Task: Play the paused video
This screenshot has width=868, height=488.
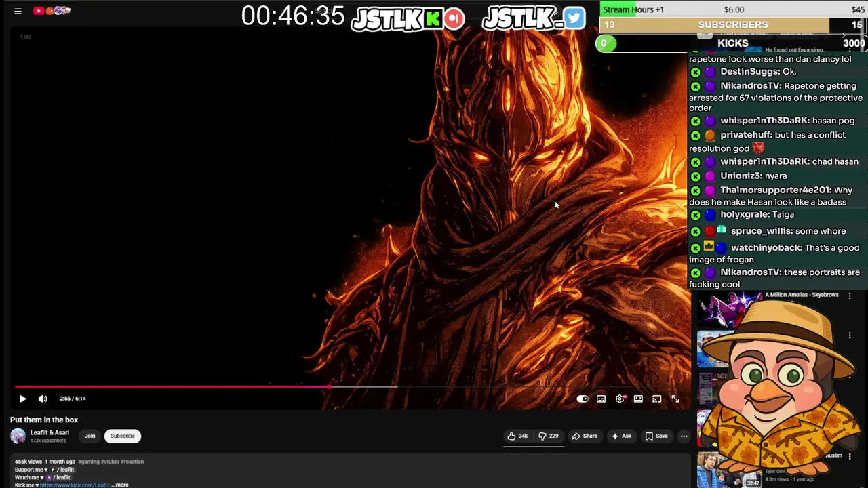Action: coord(22,399)
